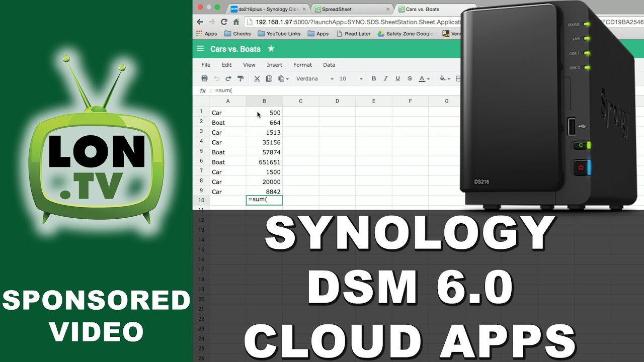This screenshot has height=362, width=644.
Task: Click the Cars vs. Boats document title
Action: 235,49
